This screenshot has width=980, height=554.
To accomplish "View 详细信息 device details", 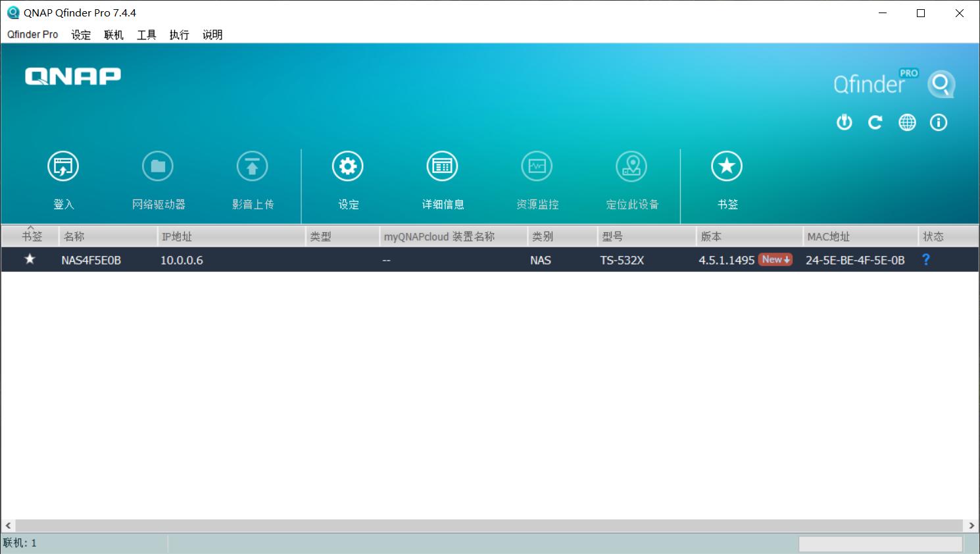I will pos(442,166).
